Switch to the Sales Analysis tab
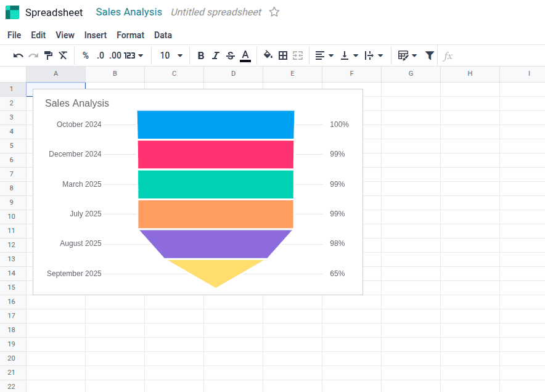 click(128, 12)
